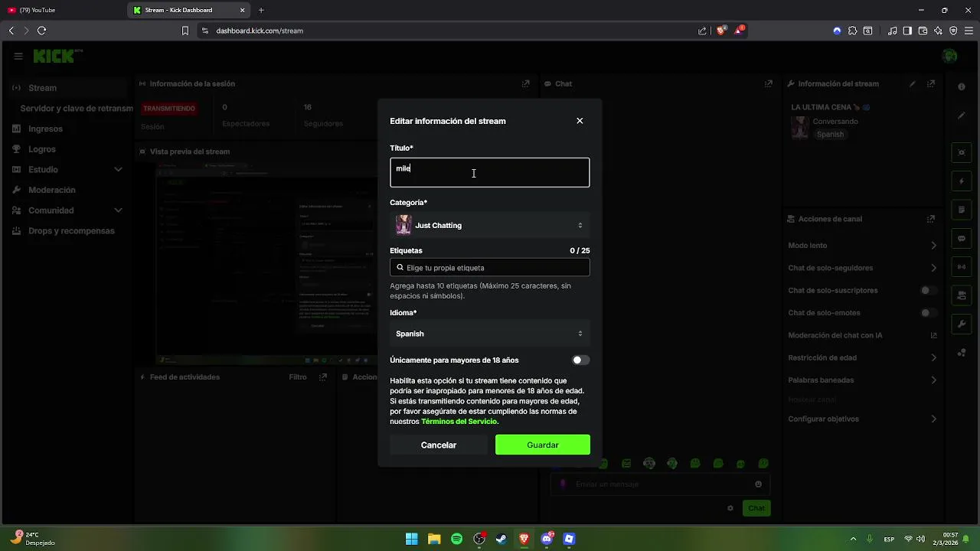Open the Idioma Spanish dropdown
This screenshot has width=980, height=551.
point(490,334)
